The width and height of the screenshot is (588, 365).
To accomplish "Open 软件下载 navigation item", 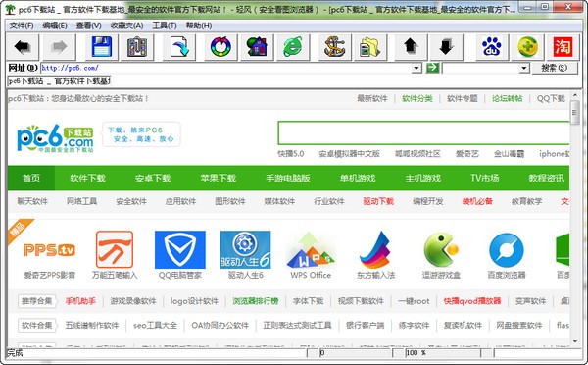I will point(88,178).
